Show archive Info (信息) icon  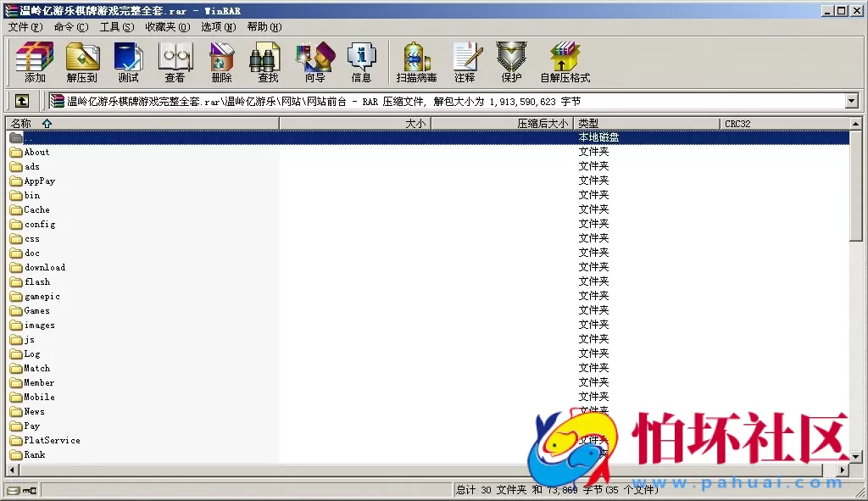pos(361,63)
